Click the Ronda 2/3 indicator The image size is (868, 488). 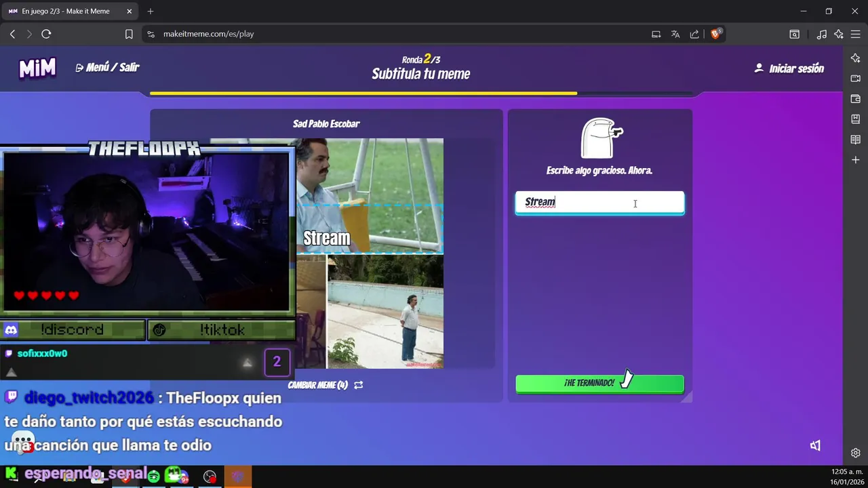tap(421, 60)
